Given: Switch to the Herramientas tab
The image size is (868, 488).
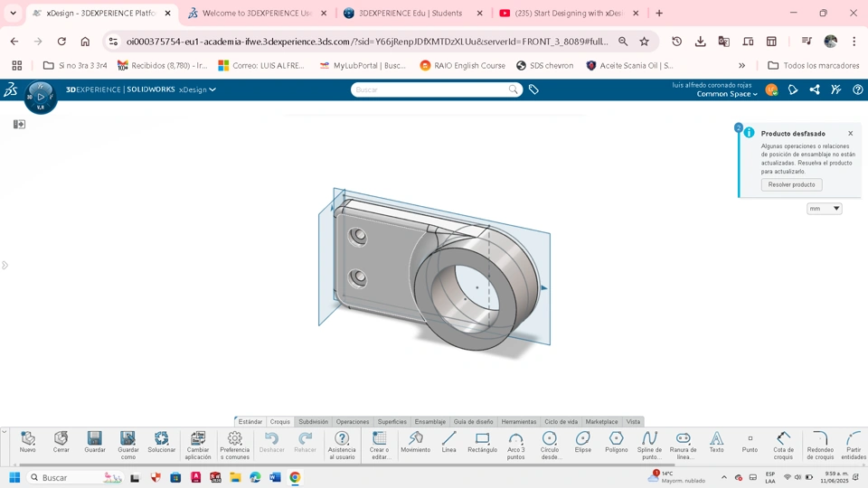Looking at the screenshot, I should click(519, 422).
